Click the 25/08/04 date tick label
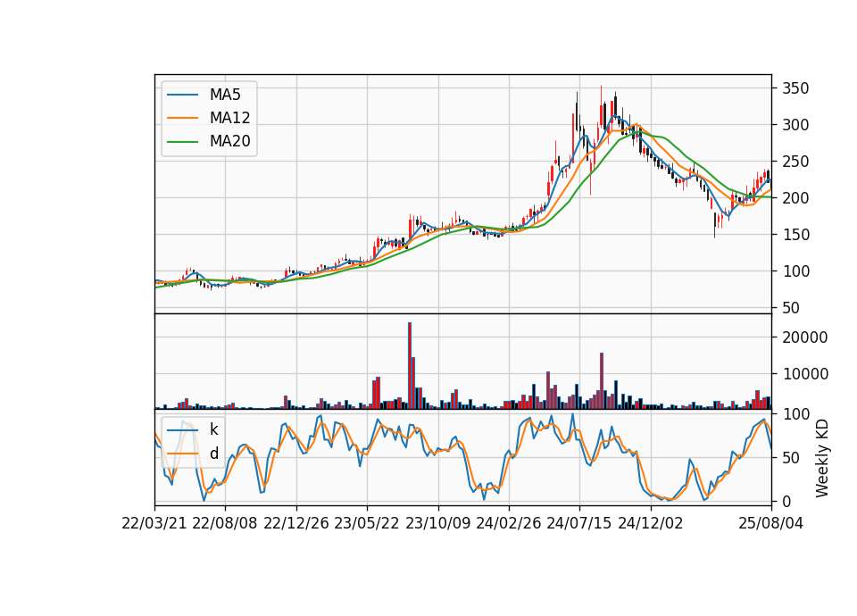This screenshot has height=616, width=857. pos(771,523)
